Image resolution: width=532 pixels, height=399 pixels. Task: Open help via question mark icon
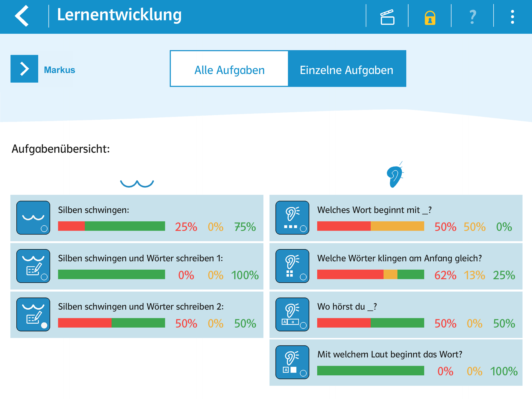click(x=472, y=17)
